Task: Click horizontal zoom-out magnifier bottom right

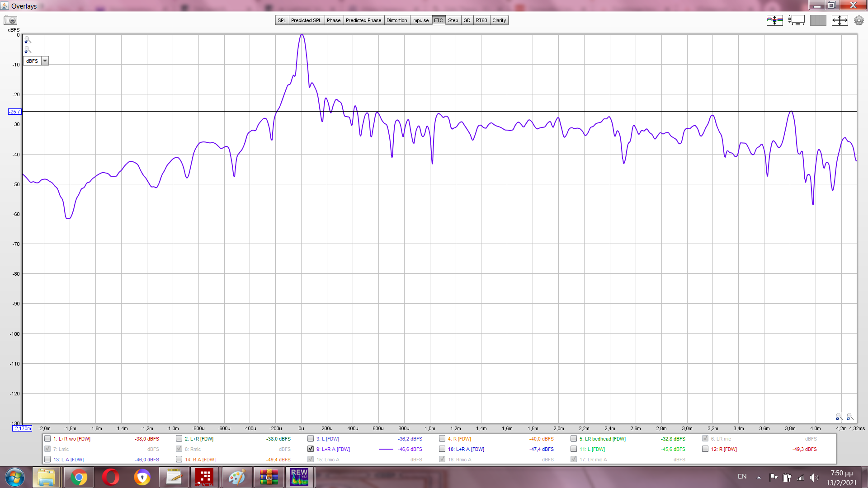Action: [x=839, y=417]
